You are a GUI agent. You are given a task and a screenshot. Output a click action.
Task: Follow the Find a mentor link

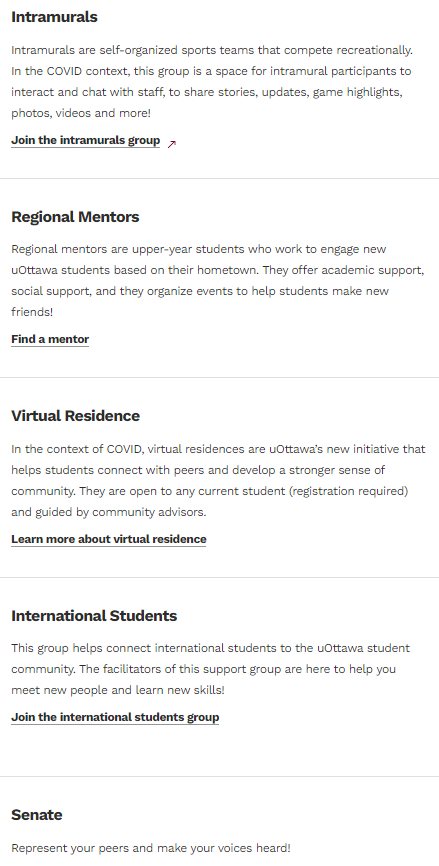pyautogui.click(x=50, y=339)
